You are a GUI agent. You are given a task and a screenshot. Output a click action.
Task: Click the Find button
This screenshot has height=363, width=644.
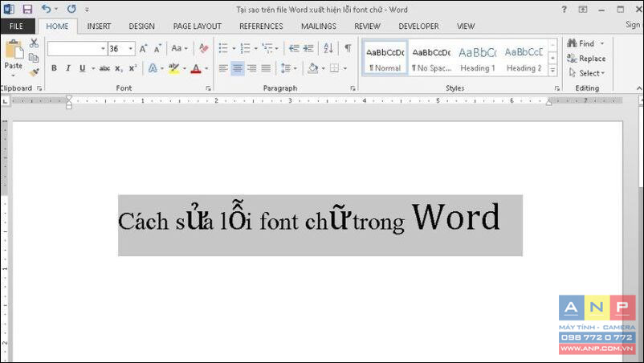[x=581, y=43]
